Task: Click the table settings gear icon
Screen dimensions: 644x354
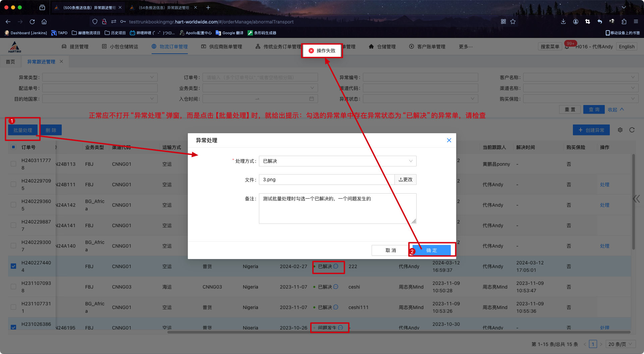Action: tap(620, 130)
